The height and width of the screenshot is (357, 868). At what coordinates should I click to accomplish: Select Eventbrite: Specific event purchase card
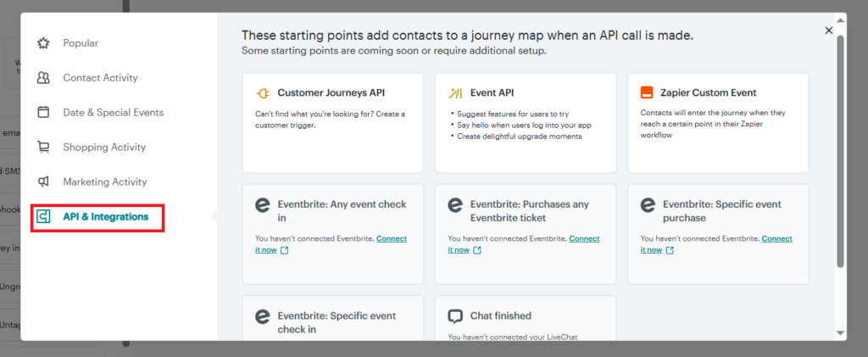pyautogui.click(x=718, y=234)
